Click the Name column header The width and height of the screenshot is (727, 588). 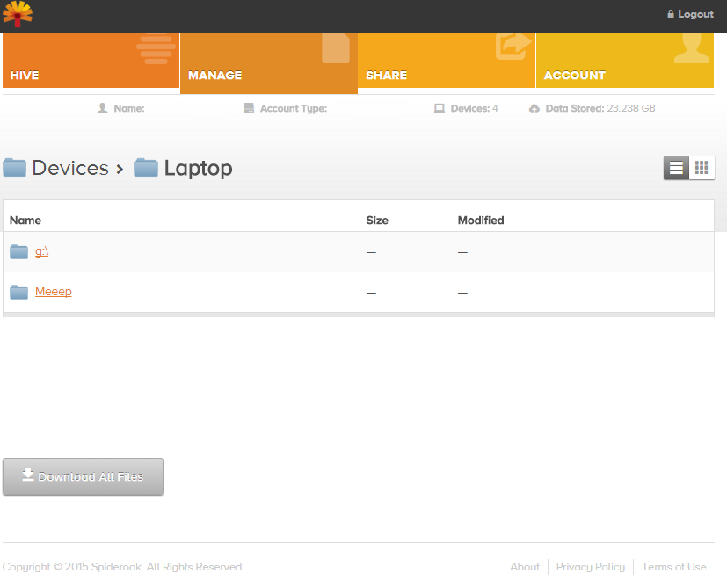[x=25, y=221]
